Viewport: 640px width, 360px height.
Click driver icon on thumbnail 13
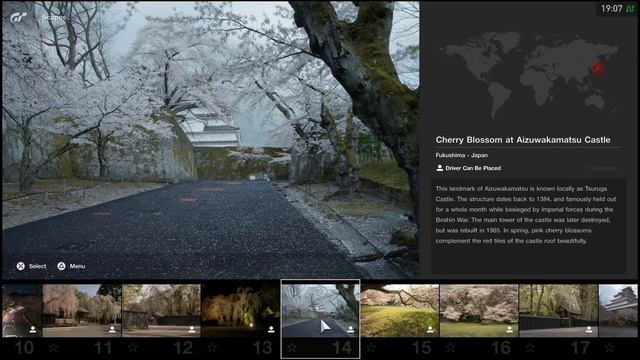click(x=271, y=329)
